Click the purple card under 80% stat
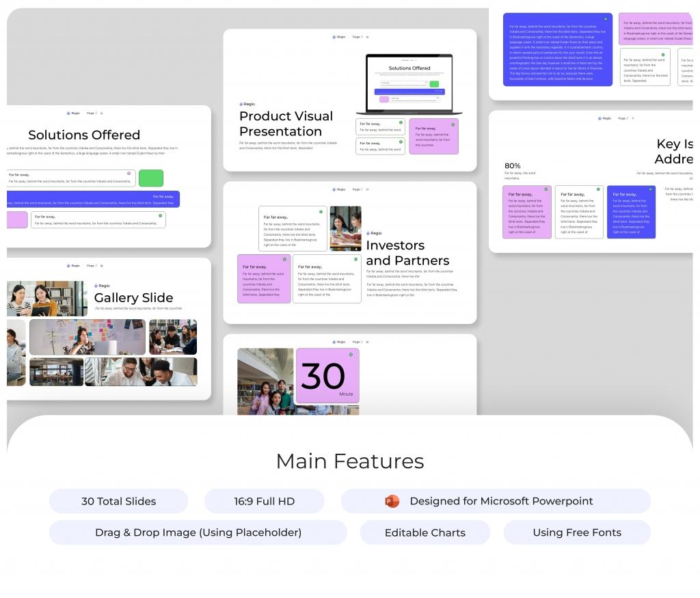 pyautogui.click(x=527, y=212)
